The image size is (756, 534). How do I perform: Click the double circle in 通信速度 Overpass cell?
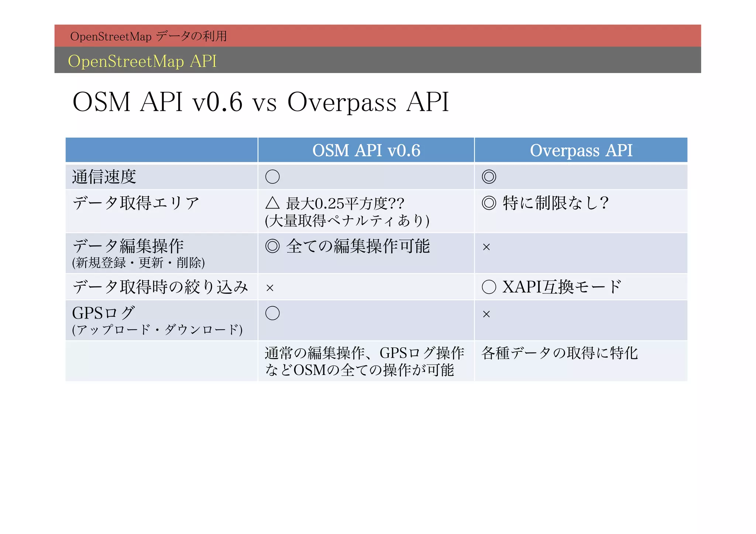pyautogui.click(x=489, y=177)
